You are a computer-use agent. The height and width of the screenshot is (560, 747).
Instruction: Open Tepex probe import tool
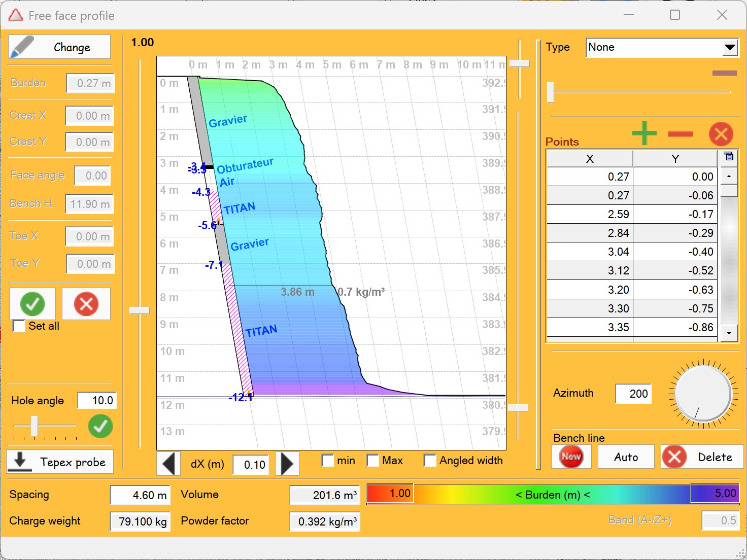click(59, 462)
